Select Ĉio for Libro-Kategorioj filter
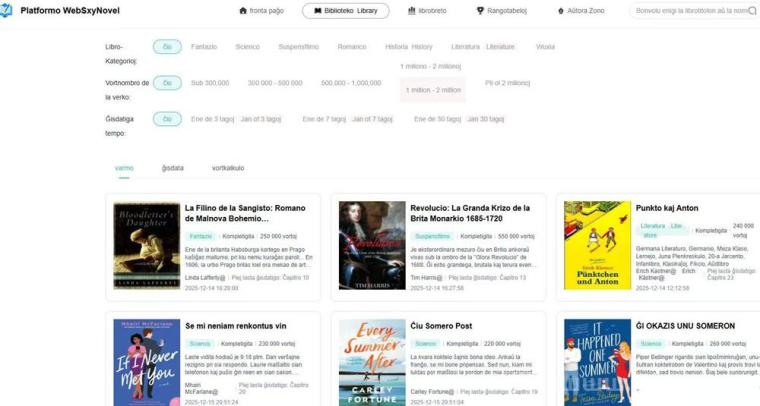The width and height of the screenshot is (760, 406). (x=167, y=47)
